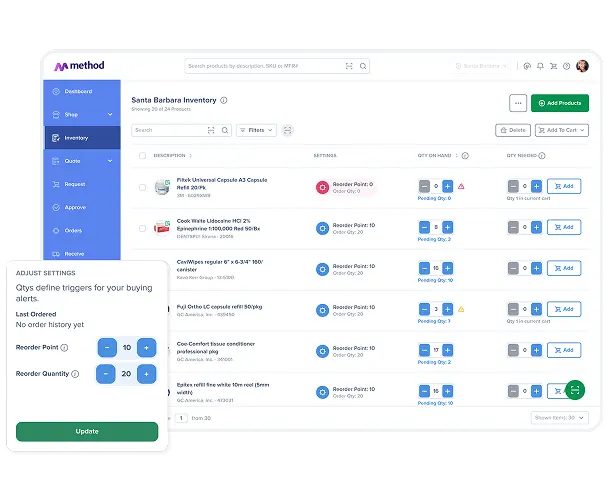Check the Cook Waite Lidocaine row checkbox
This screenshot has width=608, height=500.
(x=142, y=228)
